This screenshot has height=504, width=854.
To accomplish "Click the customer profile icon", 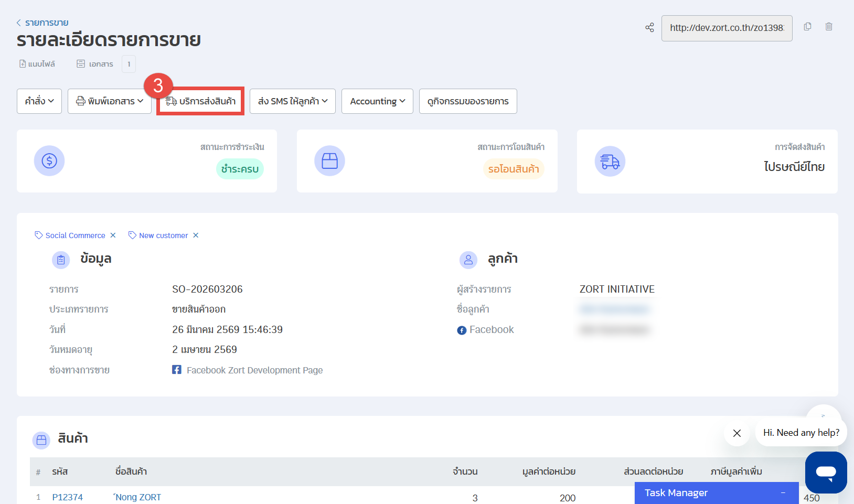I will [468, 260].
